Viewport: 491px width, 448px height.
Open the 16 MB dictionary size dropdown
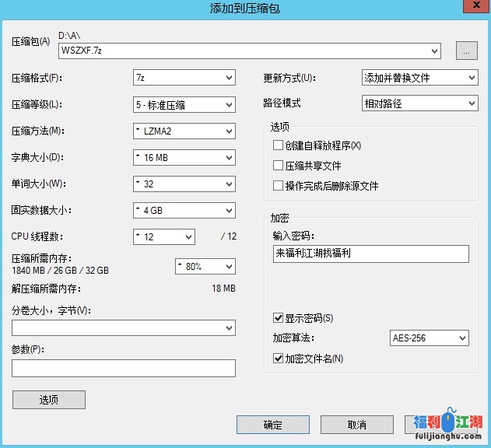pyautogui.click(x=184, y=158)
